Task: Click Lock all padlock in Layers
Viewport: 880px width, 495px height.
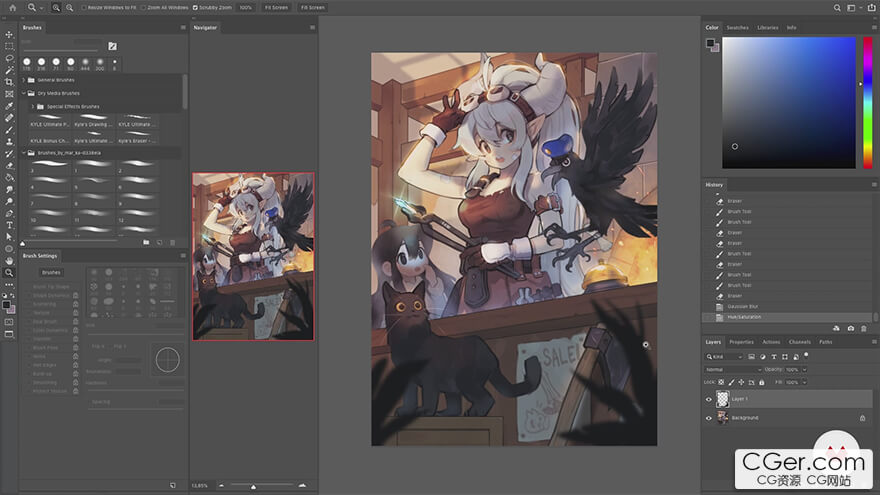Action: point(762,382)
